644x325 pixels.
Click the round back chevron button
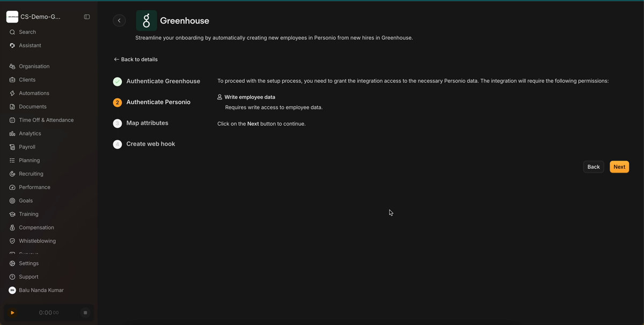pyautogui.click(x=119, y=20)
